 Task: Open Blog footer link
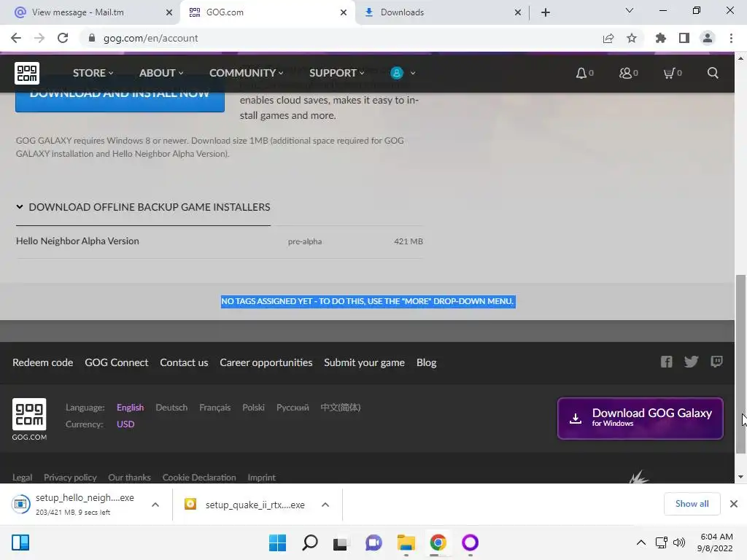(x=426, y=362)
